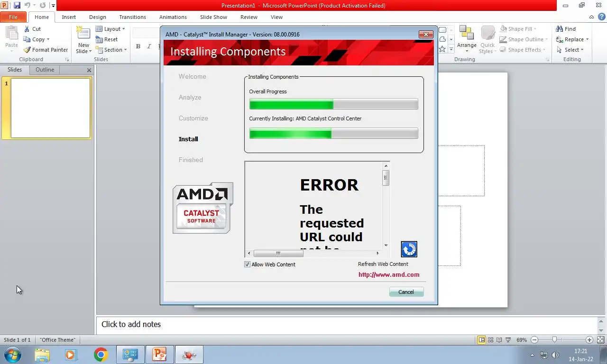Open the Windows Start menu
Screen dimensions: 607x364
coord(12,355)
